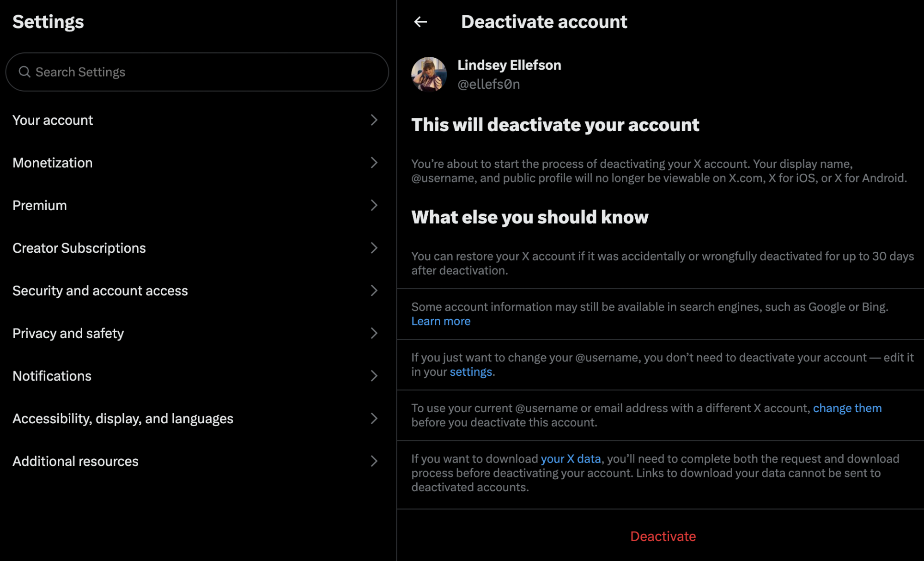
Task: Click the What else you should know heading
Action: (x=530, y=217)
